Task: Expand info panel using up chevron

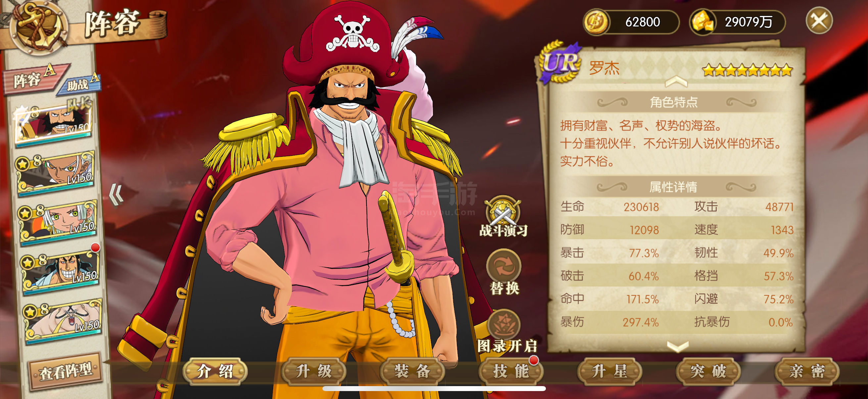Action: (x=676, y=81)
